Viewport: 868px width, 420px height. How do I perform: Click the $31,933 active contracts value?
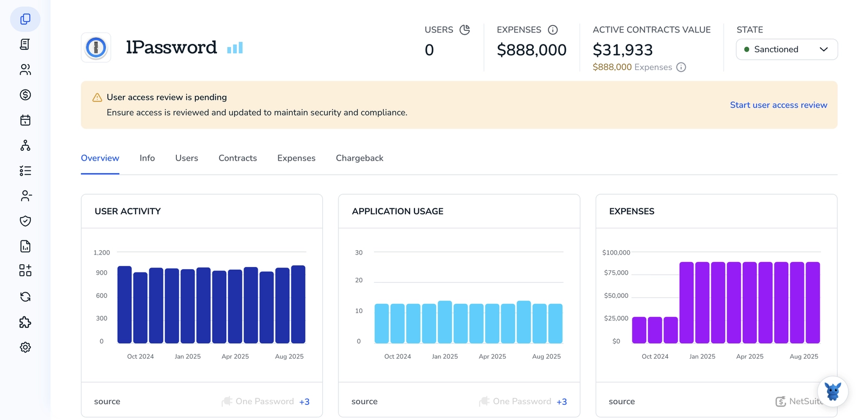(x=623, y=50)
